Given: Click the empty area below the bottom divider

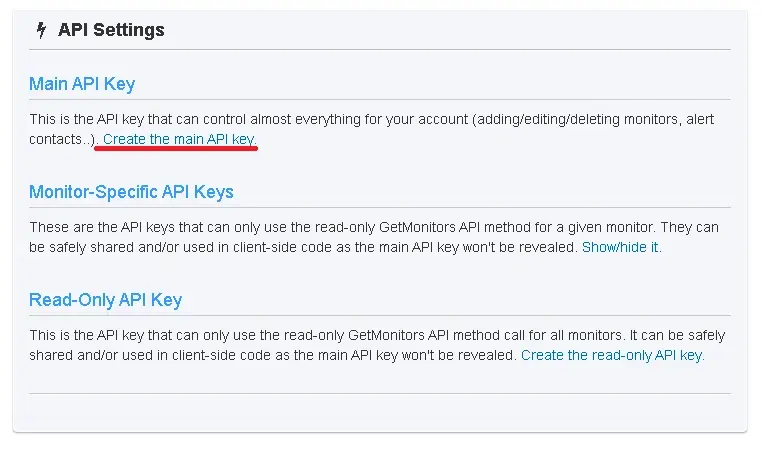Looking at the screenshot, I should coord(380,413).
